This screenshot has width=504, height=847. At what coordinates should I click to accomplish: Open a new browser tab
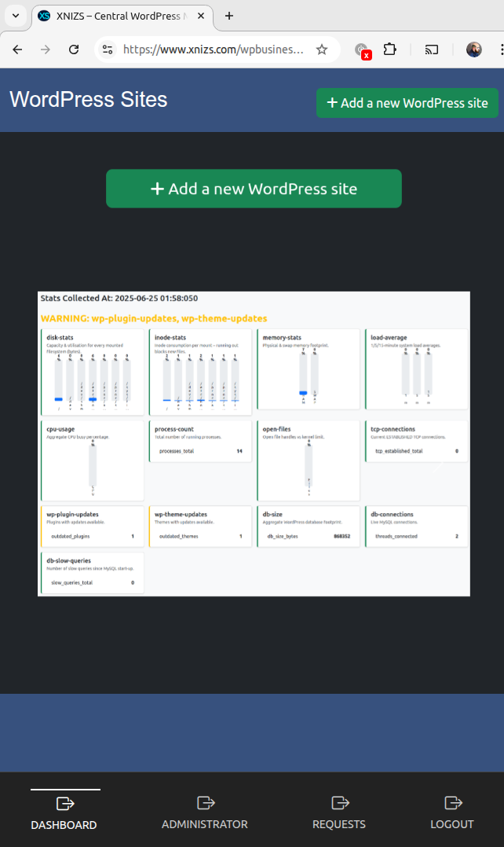[x=229, y=16]
